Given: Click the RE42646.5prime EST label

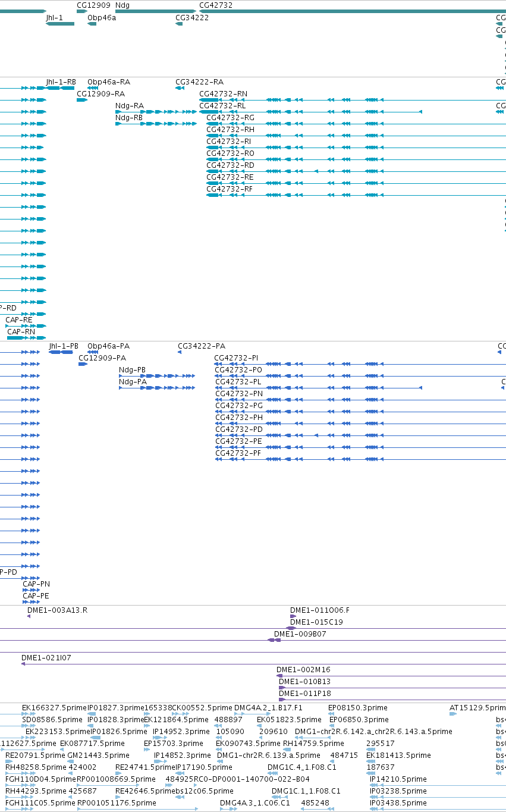Looking at the screenshot, I should 145,791.
